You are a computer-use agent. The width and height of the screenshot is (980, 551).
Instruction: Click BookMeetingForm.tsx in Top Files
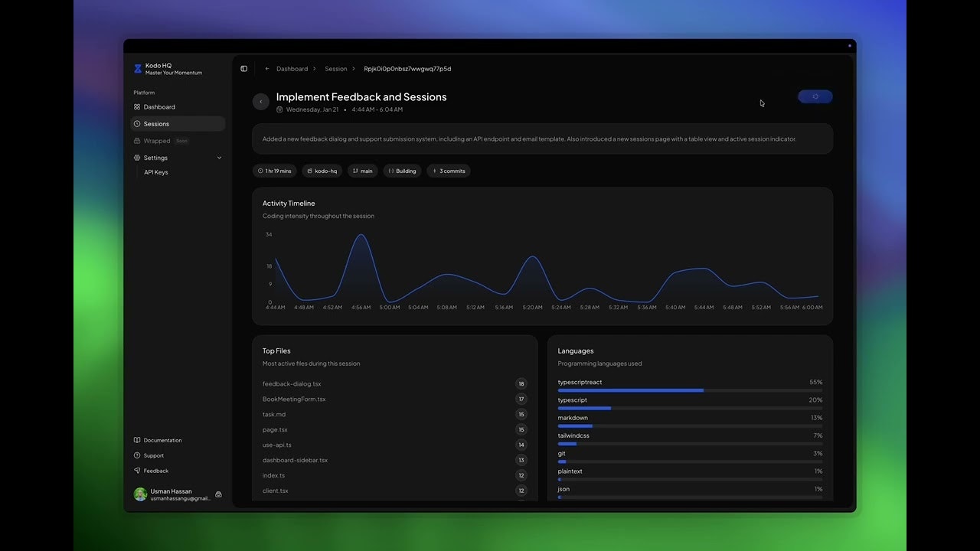[x=294, y=399]
